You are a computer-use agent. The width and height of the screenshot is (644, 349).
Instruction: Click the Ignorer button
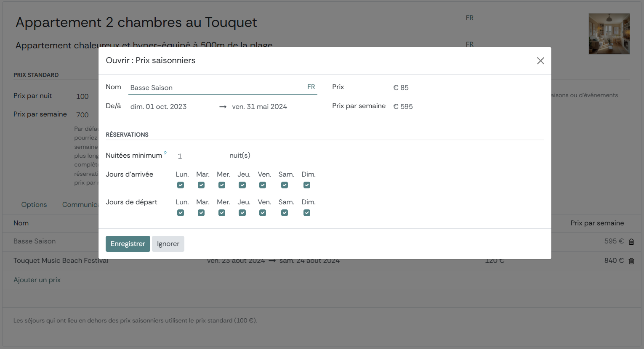click(168, 244)
